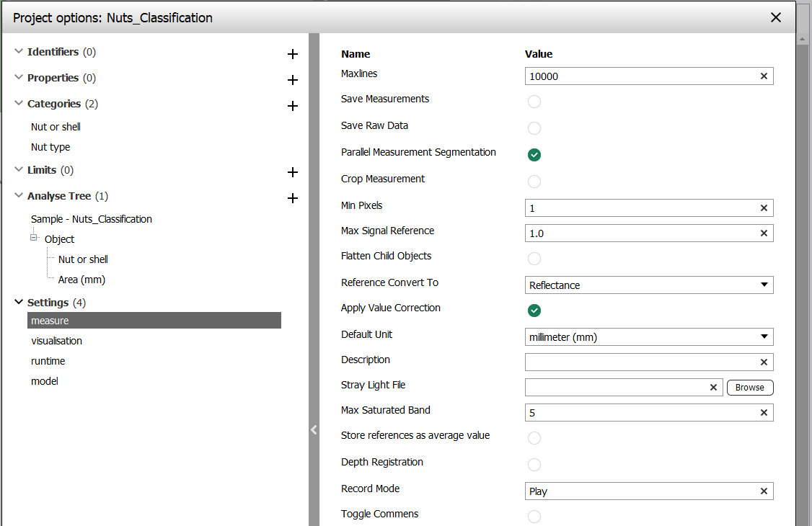Open the runtime settings page
The image size is (812, 526).
[48, 361]
